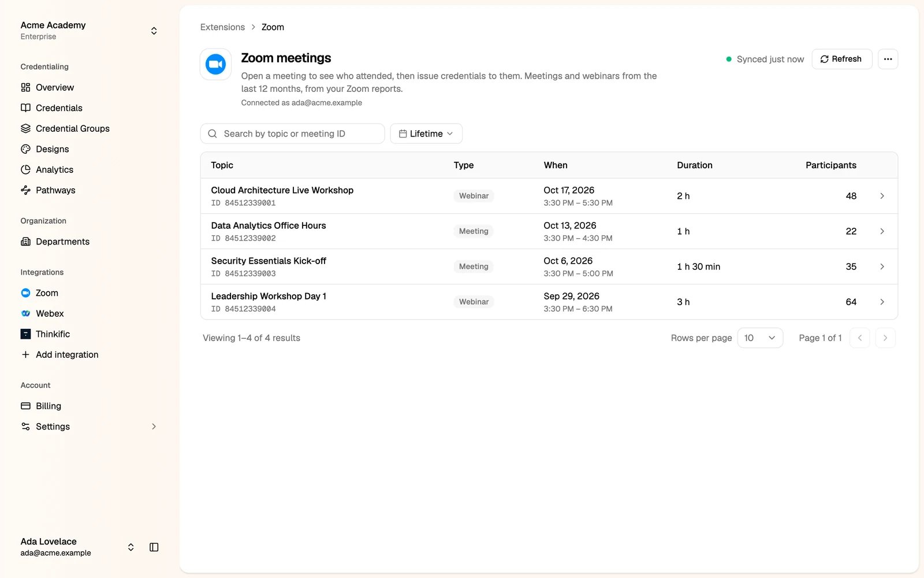Open the Lifetime date range dropdown
Viewport: 924px width, 578px height.
426,134
